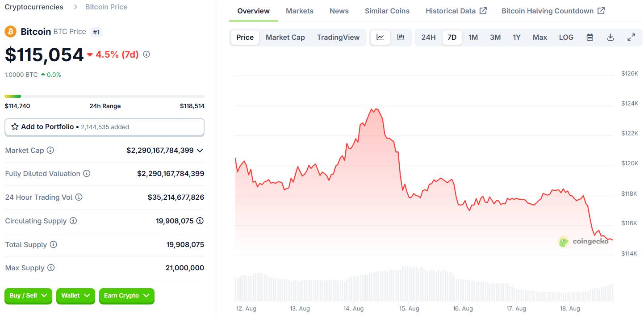The width and height of the screenshot is (644, 315).
Task: Open Bitcoin Halving Countdown tab
Action: [x=553, y=11]
